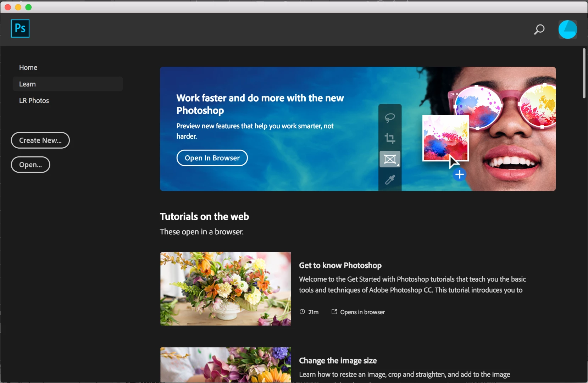Viewport: 588px width, 383px height.
Task: Click the Photoshop Ps logo icon
Action: [20, 28]
